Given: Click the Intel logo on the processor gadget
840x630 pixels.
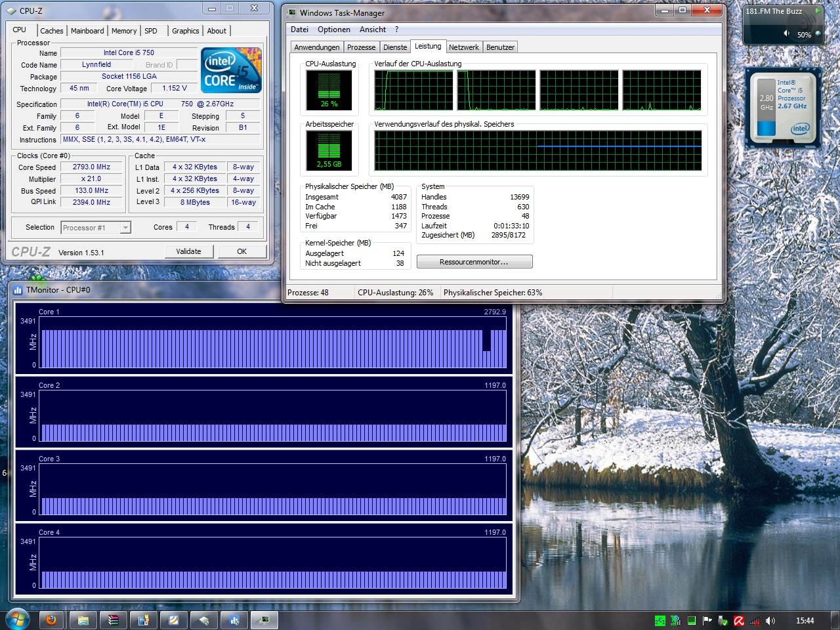Looking at the screenshot, I should (x=800, y=129).
